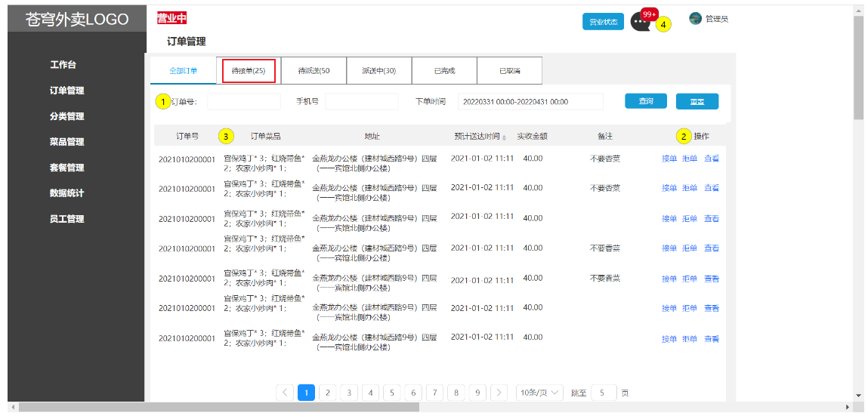This screenshot has width=868, height=419.
Task: Focus the 手机号 input field
Action: click(x=362, y=101)
